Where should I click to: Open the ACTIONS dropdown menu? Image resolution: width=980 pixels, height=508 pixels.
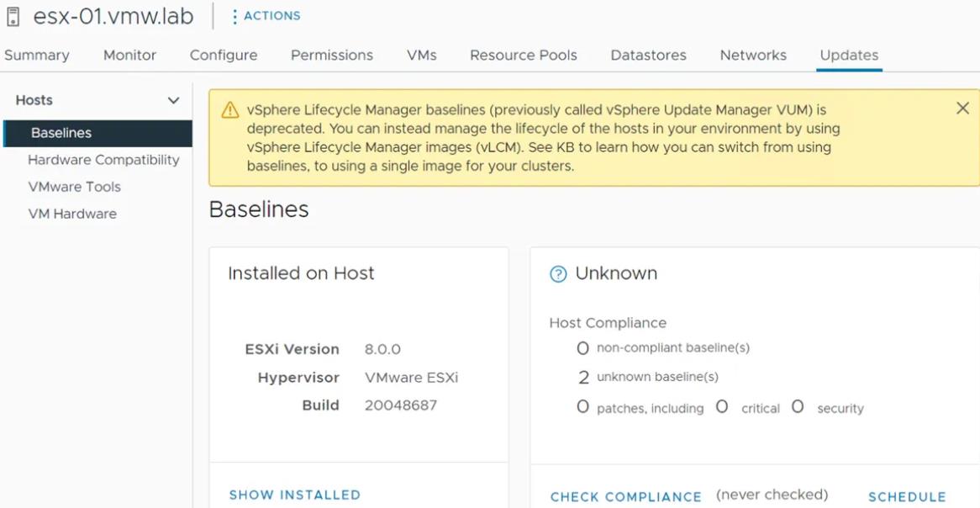271,16
